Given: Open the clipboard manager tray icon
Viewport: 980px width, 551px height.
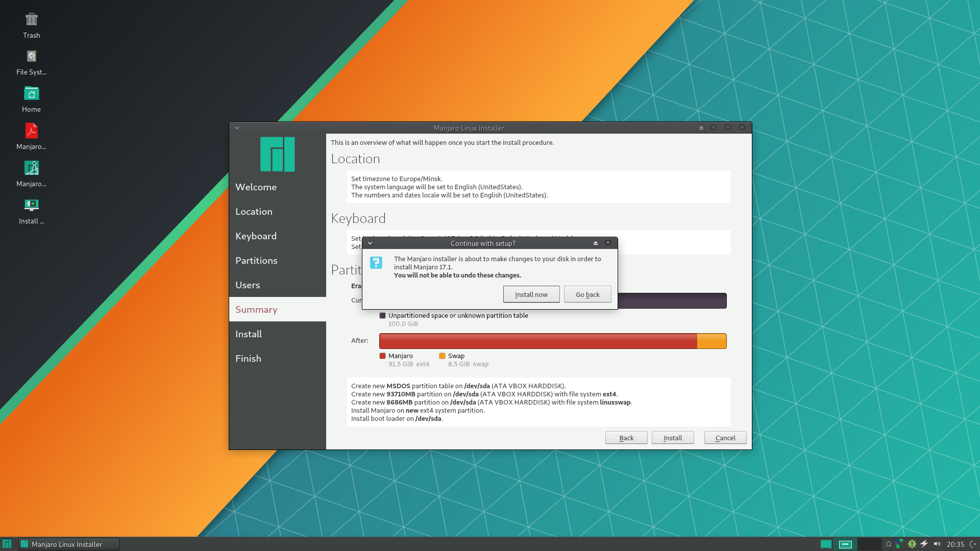Looking at the screenshot, I should point(888,544).
